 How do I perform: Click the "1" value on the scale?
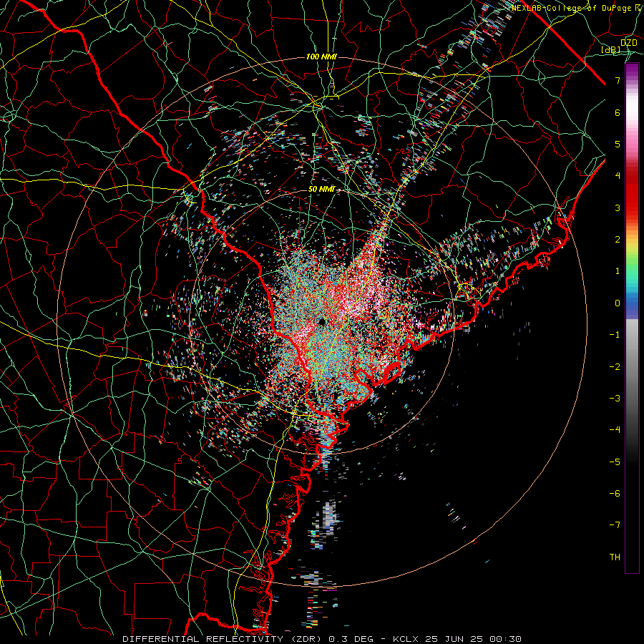point(618,271)
